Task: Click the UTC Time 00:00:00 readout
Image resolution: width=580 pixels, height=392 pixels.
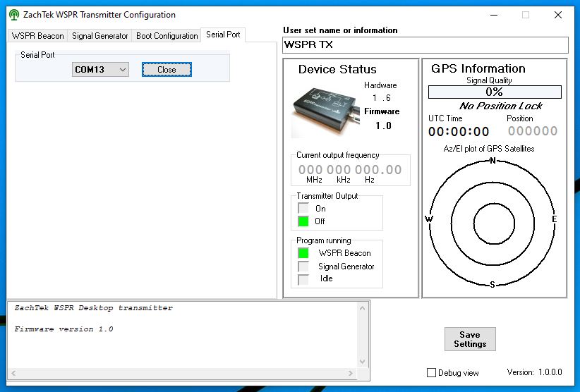Action: (x=459, y=132)
